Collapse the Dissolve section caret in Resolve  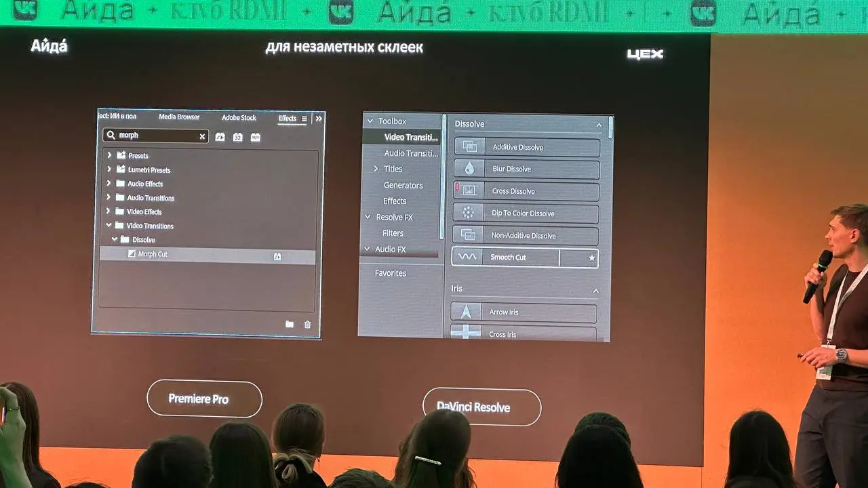click(599, 125)
